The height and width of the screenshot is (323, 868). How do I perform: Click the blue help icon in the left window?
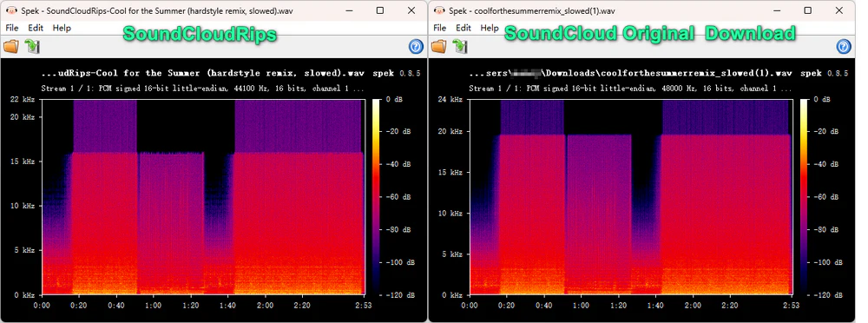pos(416,47)
